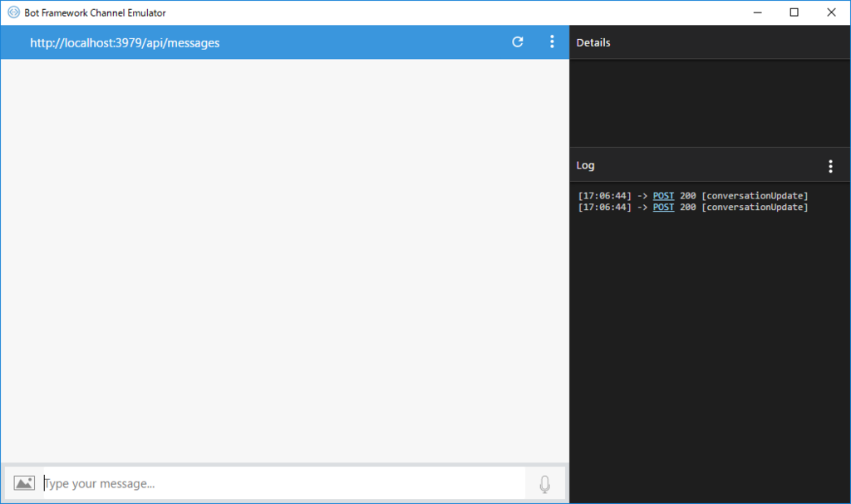Screen dimensions: 851x504
Task: Click the upload image icon
Action: point(24,483)
